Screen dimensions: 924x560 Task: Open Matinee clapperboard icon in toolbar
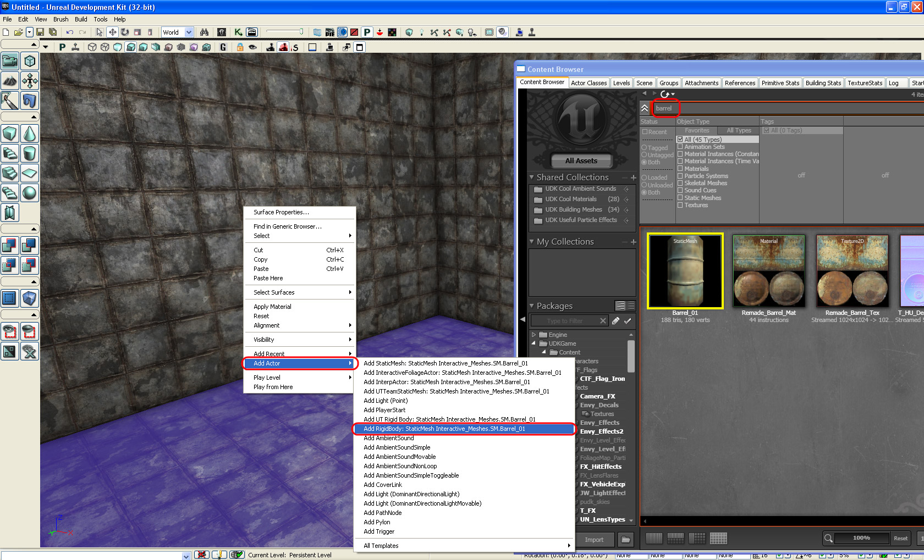(252, 32)
